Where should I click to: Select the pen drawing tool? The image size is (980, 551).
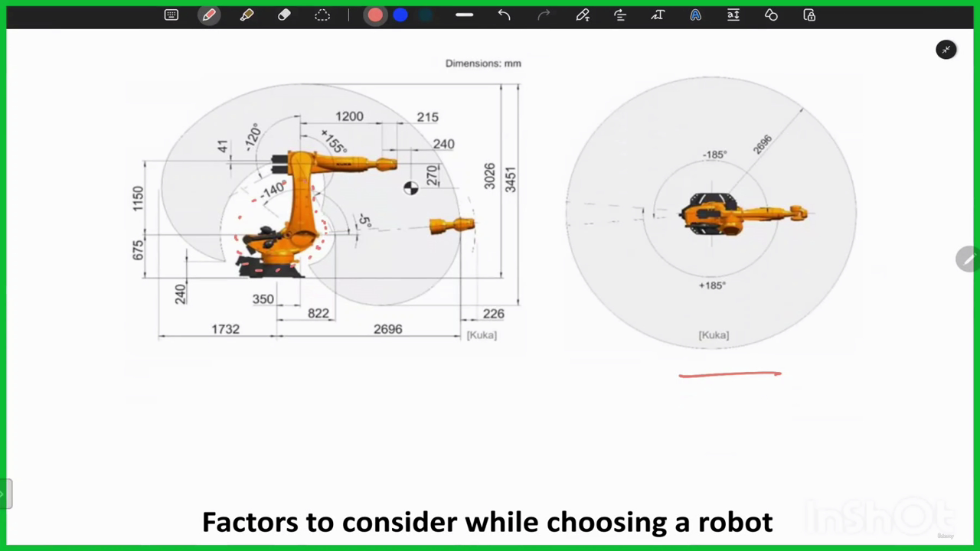tap(209, 15)
